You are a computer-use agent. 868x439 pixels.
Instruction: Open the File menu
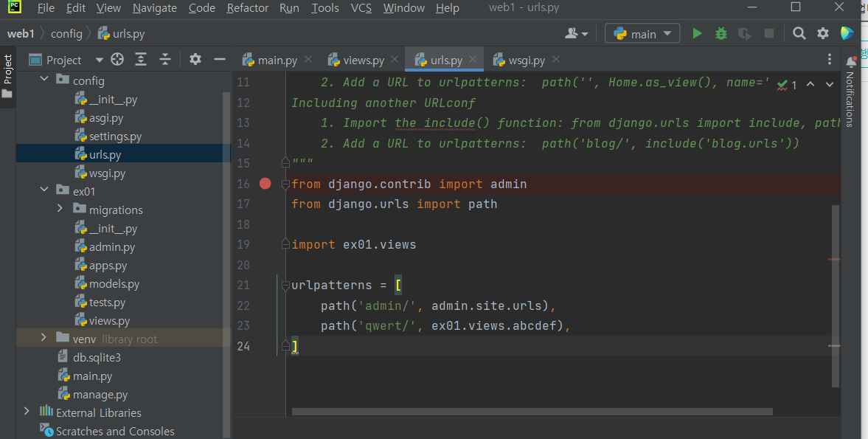pyautogui.click(x=46, y=8)
